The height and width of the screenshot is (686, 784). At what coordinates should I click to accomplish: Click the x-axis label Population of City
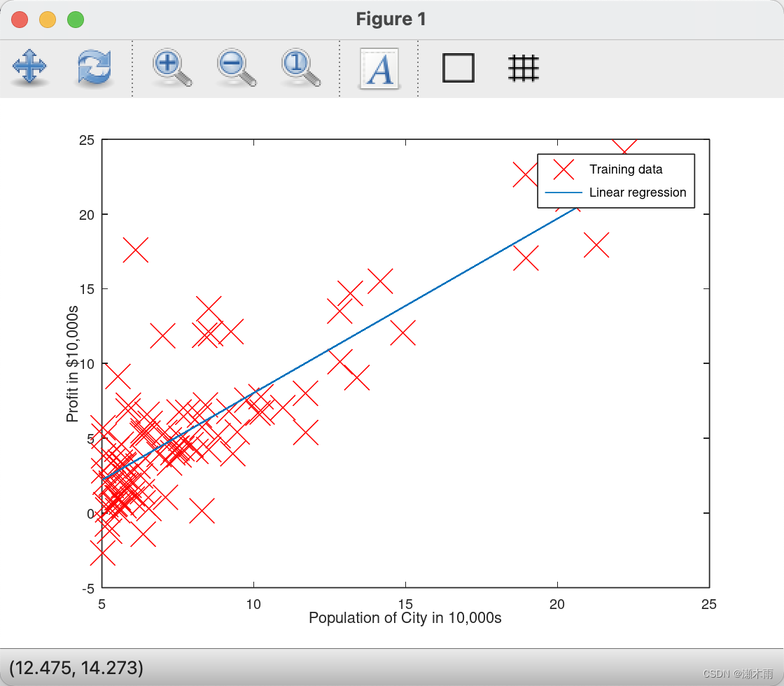point(405,617)
